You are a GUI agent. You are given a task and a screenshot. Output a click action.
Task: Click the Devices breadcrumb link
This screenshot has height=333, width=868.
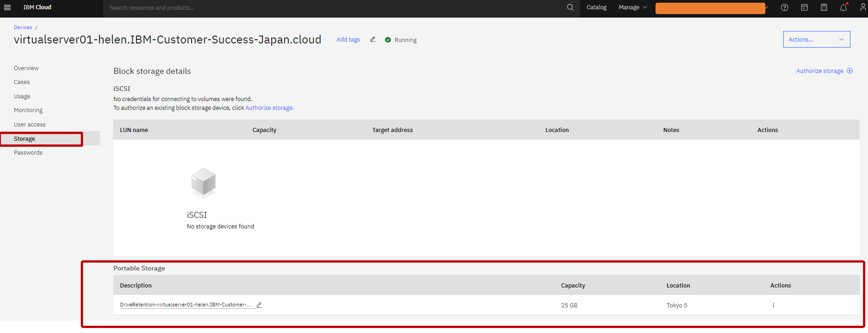click(23, 27)
